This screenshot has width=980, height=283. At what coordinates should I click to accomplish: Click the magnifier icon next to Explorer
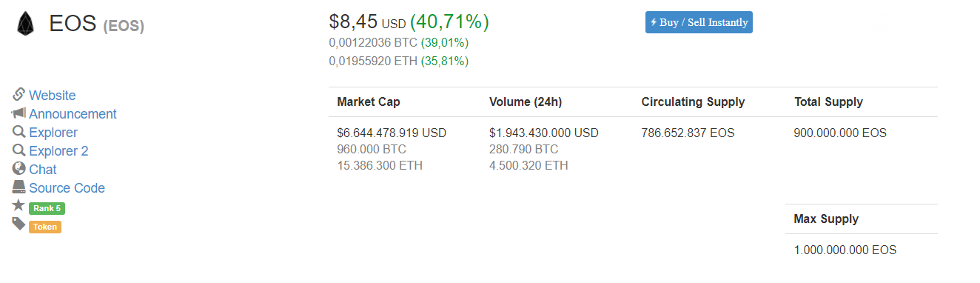click(19, 131)
